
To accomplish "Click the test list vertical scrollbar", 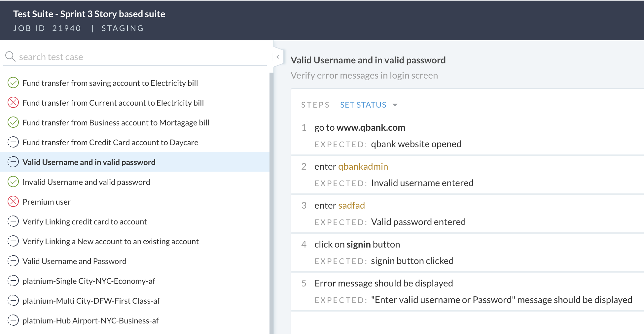I will click(x=272, y=203).
